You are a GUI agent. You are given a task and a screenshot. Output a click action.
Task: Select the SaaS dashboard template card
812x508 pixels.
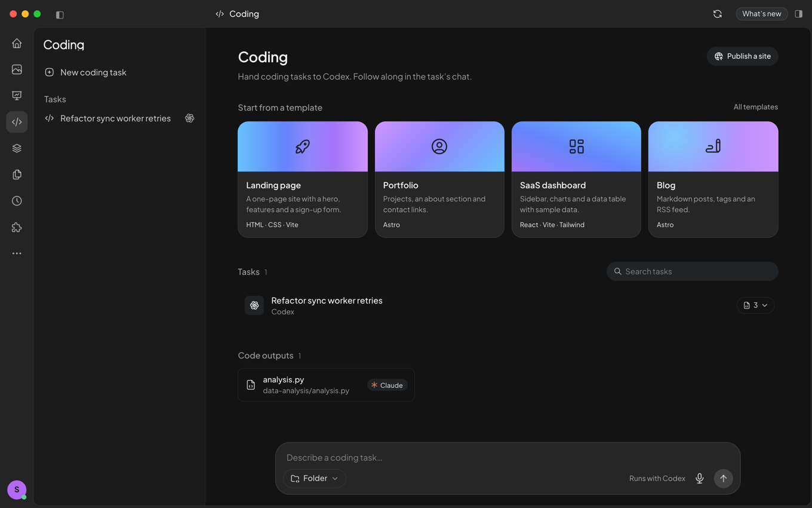click(x=576, y=179)
